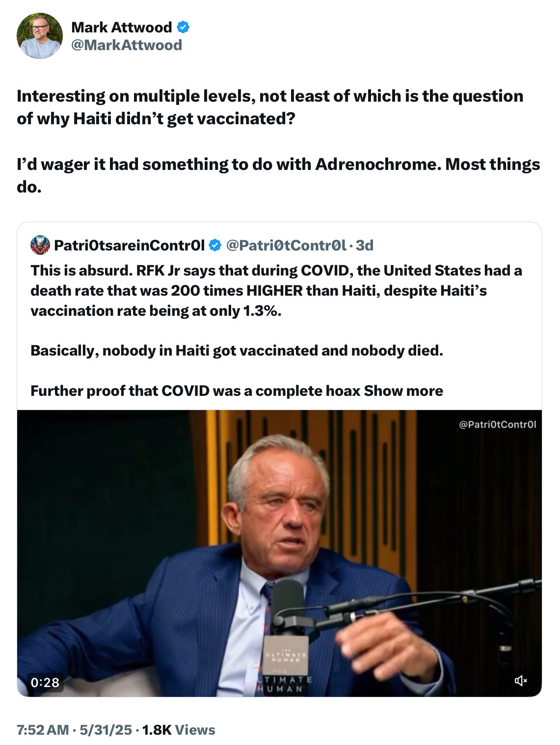Unmute the video using the speaker icon
This screenshot has height=745, width=560.
point(521,680)
